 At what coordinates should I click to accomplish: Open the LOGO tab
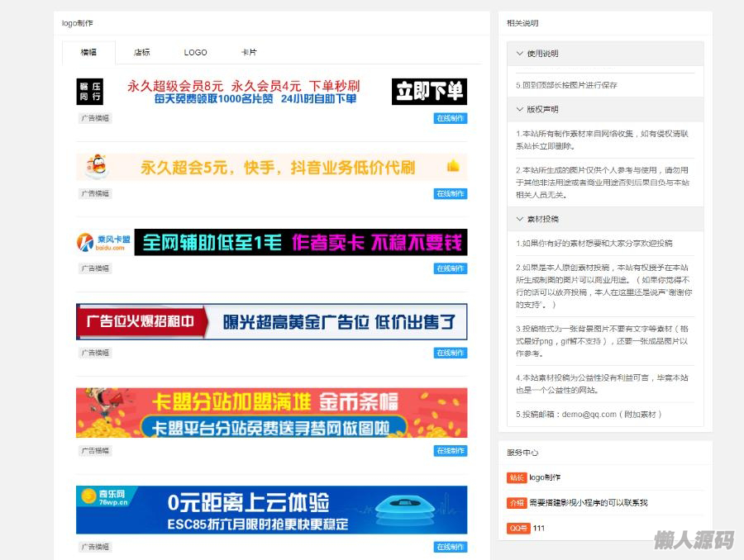coord(196,52)
